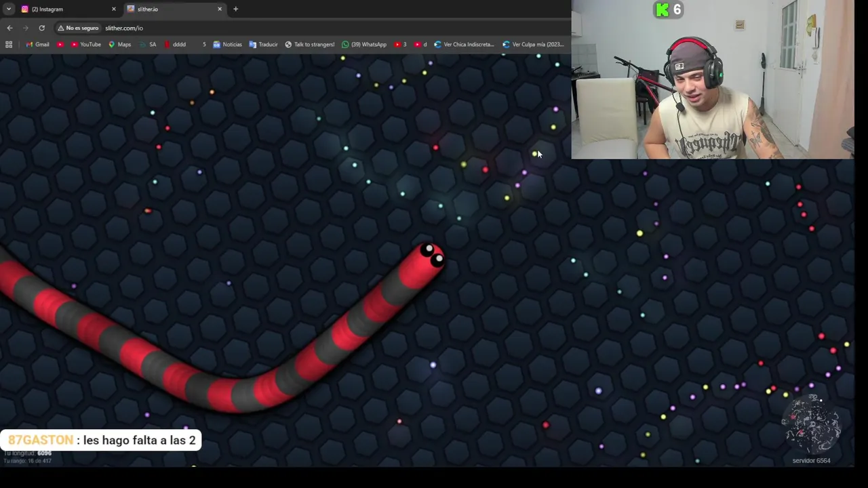Click the 'No es seguro' security chip

point(79,28)
